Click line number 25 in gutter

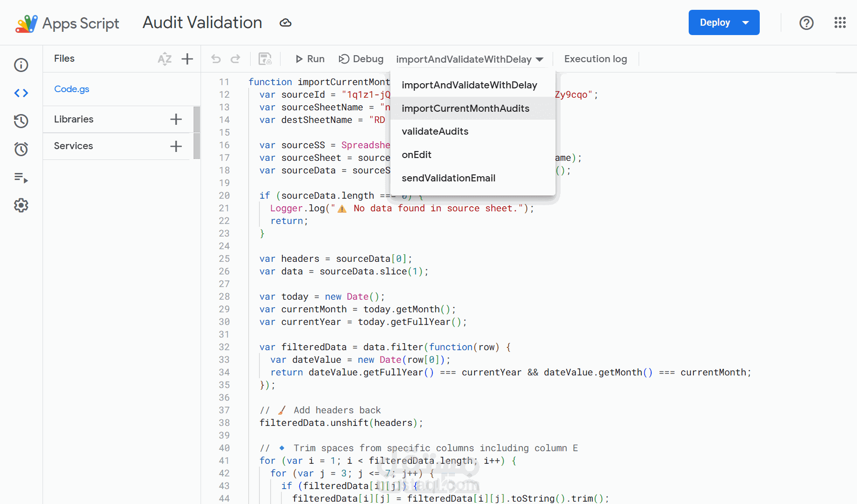click(x=224, y=259)
